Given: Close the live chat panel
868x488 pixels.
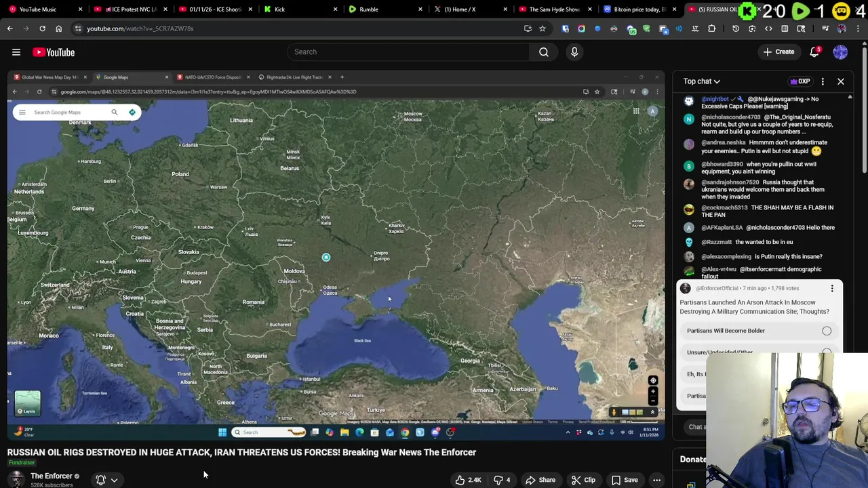Looking at the screenshot, I should click(x=841, y=81).
